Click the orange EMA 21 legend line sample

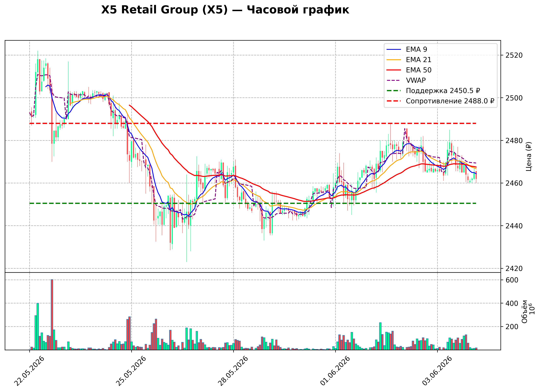click(394, 60)
